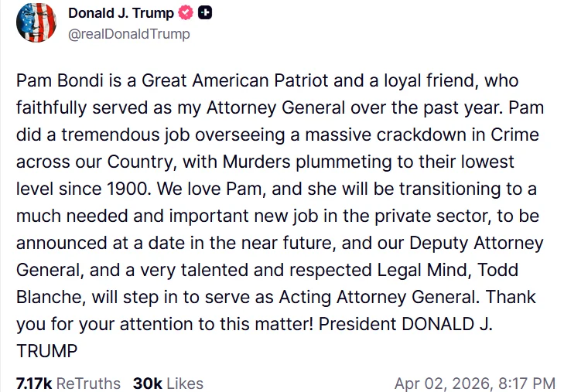Click the black plus badge icon
The width and height of the screenshot is (564, 392).
click(x=205, y=13)
